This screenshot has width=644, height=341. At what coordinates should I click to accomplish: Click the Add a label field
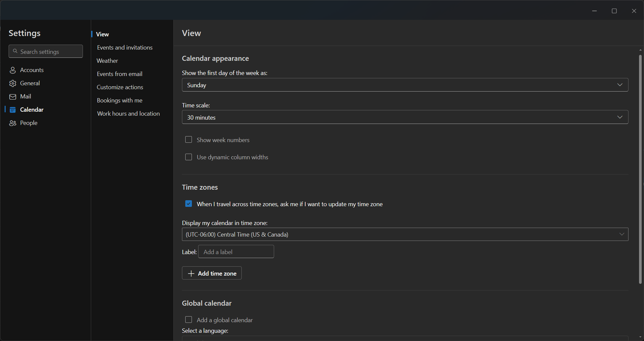pyautogui.click(x=236, y=252)
